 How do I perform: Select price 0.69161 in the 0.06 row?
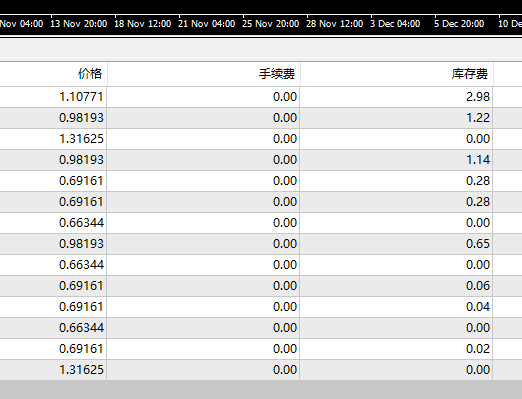81,286
